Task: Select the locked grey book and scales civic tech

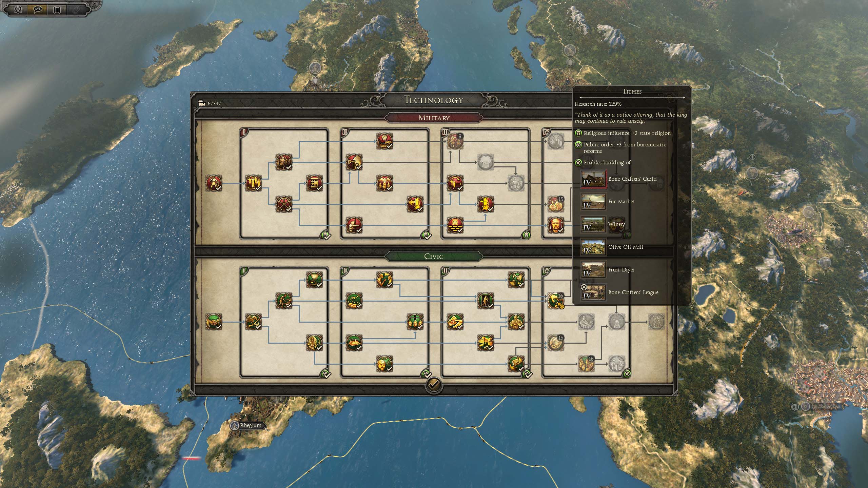Action: [617, 364]
